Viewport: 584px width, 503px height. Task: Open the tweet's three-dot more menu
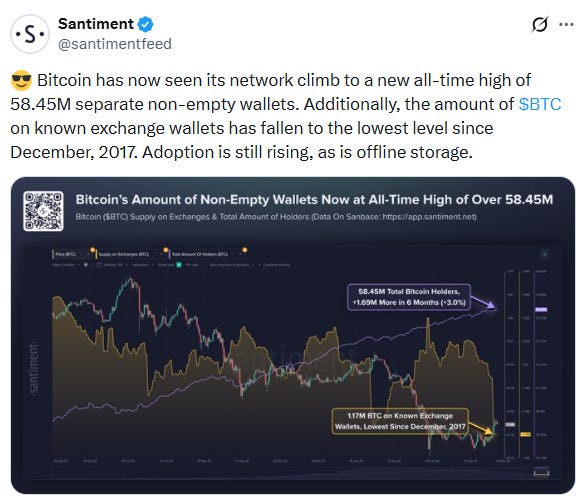[566, 25]
